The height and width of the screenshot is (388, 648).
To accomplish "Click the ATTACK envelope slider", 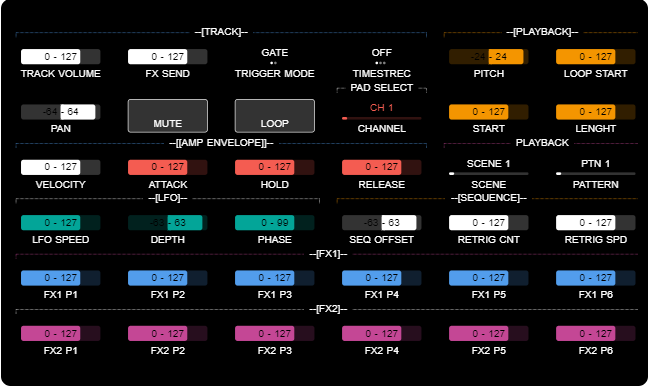I will [167, 167].
